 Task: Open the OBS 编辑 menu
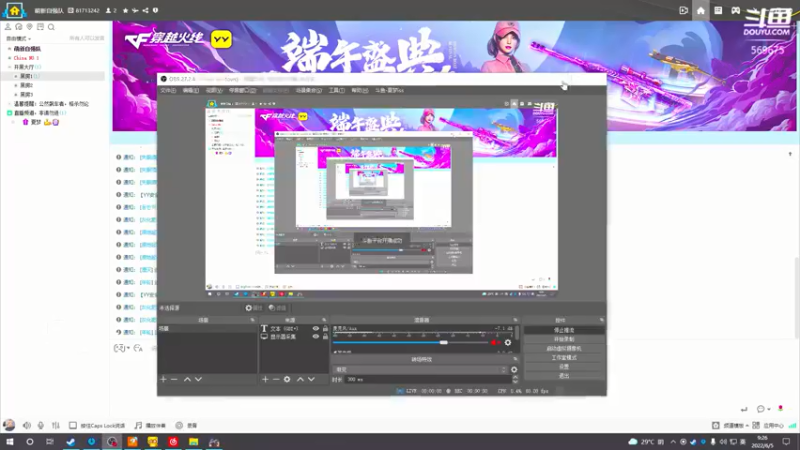coord(190,90)
